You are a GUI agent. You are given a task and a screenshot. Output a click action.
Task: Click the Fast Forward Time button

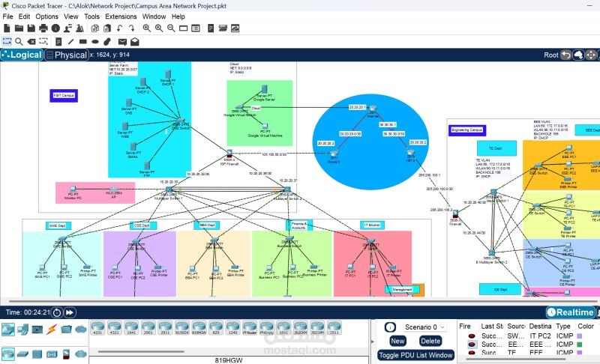pyautogui.click(x=70, y=312)
